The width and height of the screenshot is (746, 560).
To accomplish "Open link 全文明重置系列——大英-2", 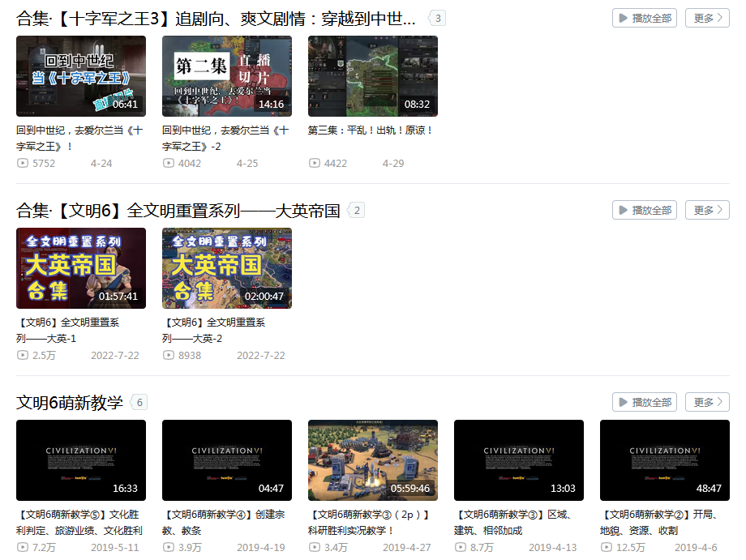I will [213, 331].
